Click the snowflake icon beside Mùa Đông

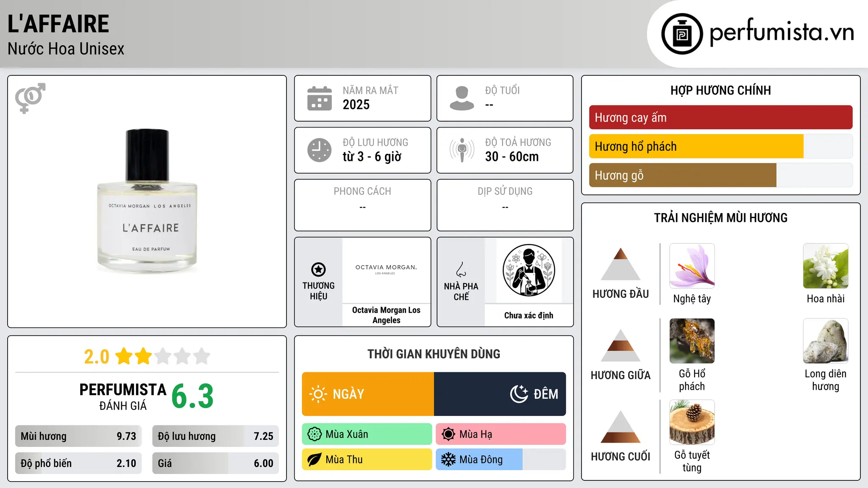pos(448,460)
